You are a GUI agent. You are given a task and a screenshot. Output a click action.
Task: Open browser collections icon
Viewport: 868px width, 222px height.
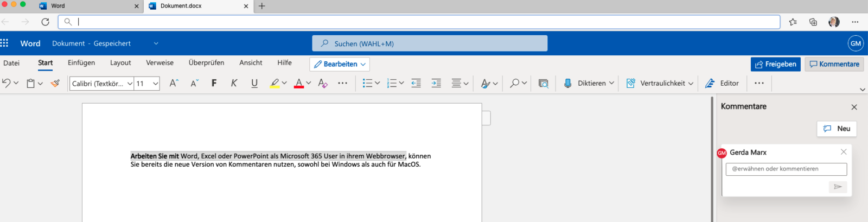(x=813, y=22)
